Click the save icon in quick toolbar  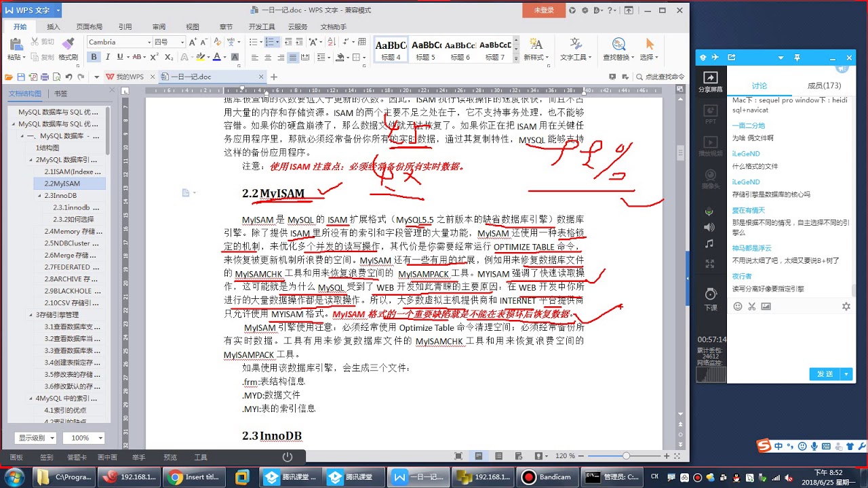[x=21, y=77]
